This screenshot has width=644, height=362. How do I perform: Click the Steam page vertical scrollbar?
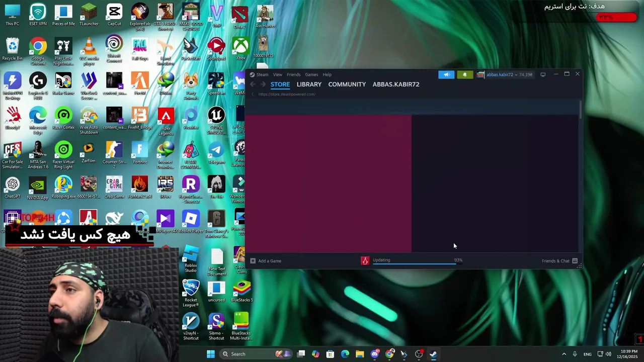(581, 110)
